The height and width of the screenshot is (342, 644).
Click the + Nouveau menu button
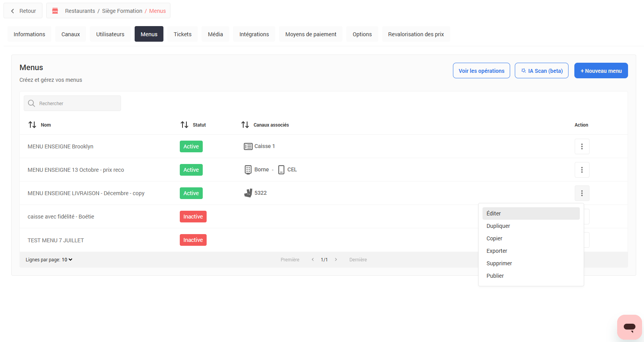[x=601, y=71]
